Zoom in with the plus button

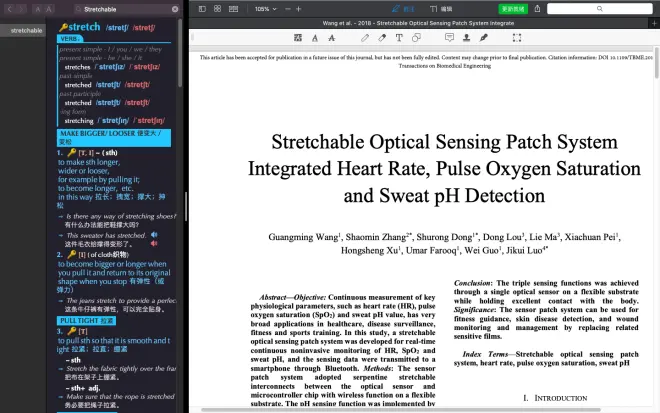[298, 9]
